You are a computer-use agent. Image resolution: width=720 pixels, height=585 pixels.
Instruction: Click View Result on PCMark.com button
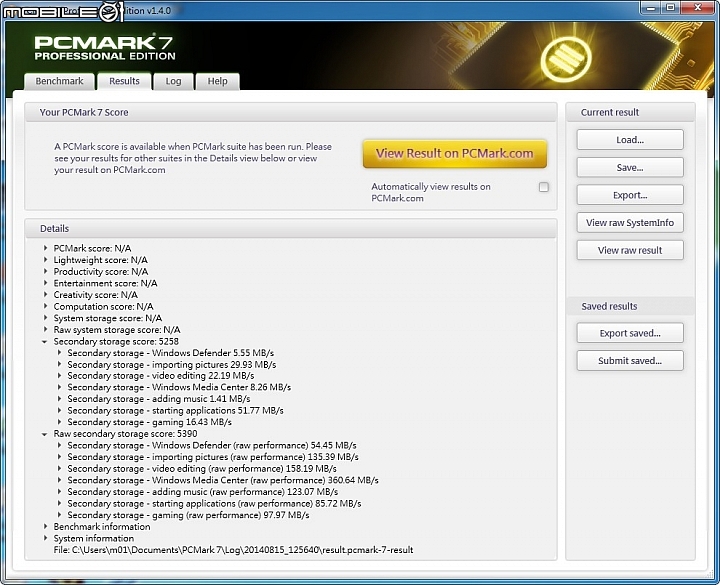[x=455, y=153]
